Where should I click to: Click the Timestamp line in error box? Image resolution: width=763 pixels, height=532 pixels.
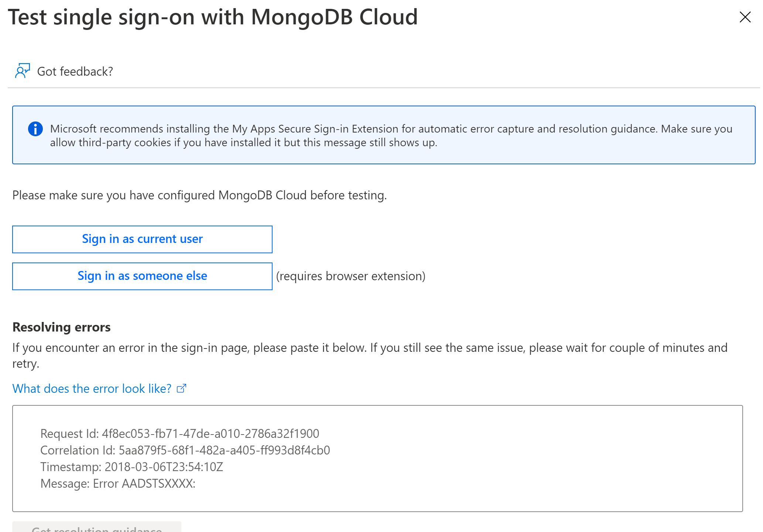131,467
